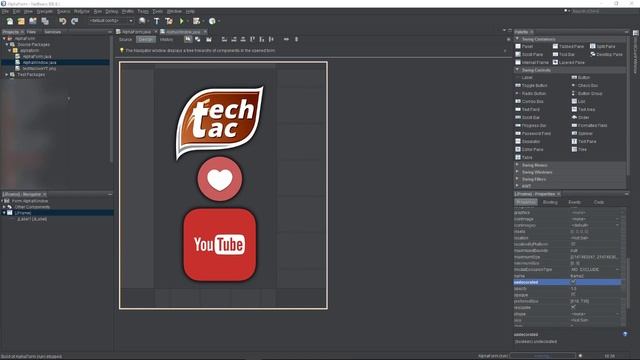Pick the Button component in Palette
640x360 pixels.
point(581,78)
